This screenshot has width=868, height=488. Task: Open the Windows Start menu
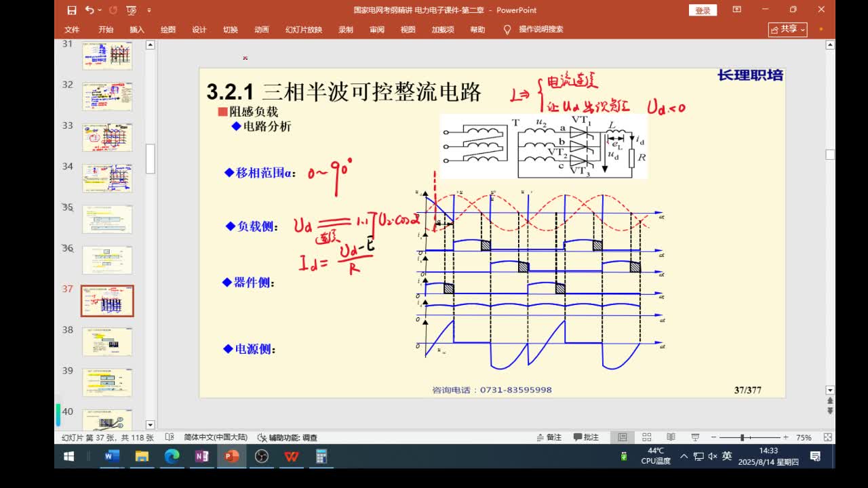click(x=68, y=457)
